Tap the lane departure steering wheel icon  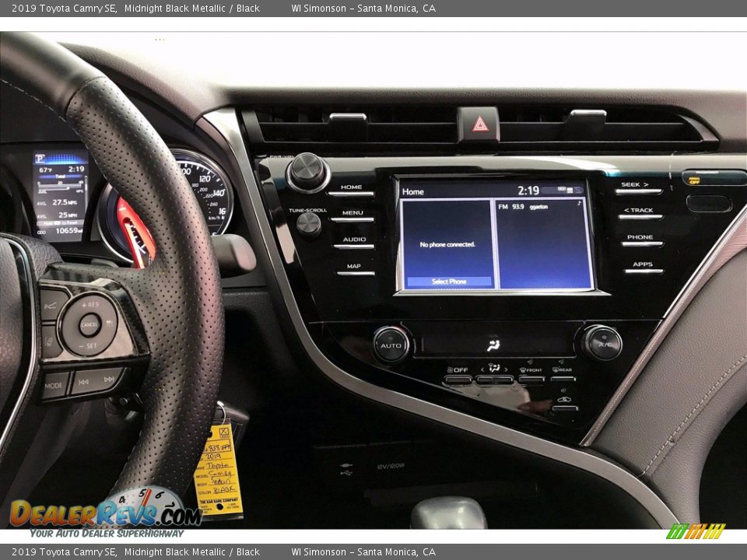pos(51,305)
